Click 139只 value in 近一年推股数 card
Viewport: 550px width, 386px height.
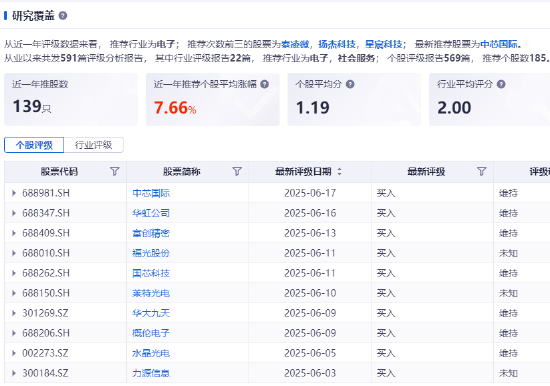pyautogui.click(x=32, y=106)
